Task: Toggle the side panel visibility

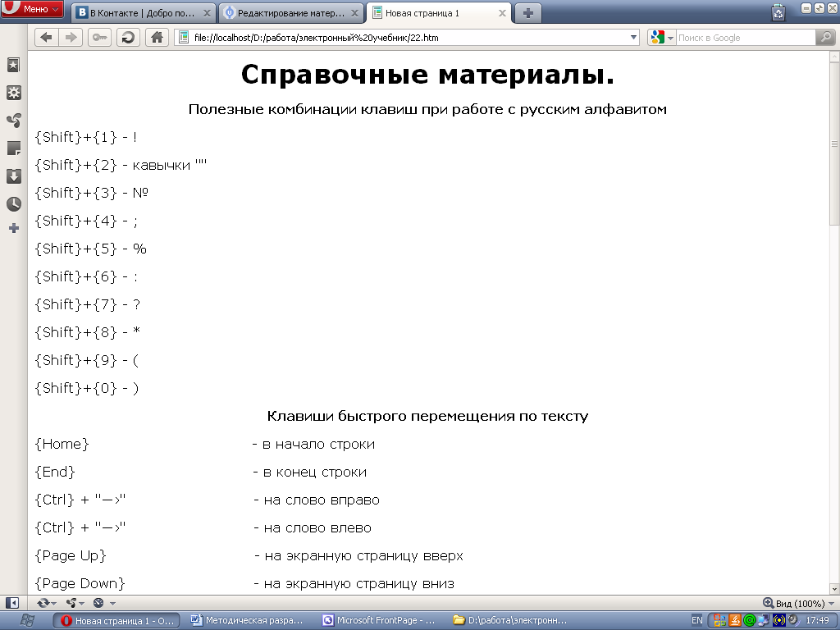Action: click(12, 603)
